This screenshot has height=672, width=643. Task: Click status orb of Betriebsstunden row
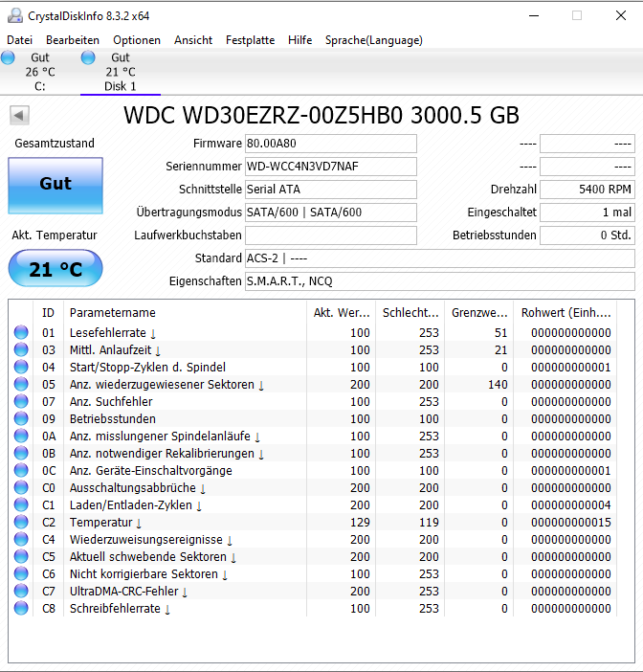coord(21,418)
